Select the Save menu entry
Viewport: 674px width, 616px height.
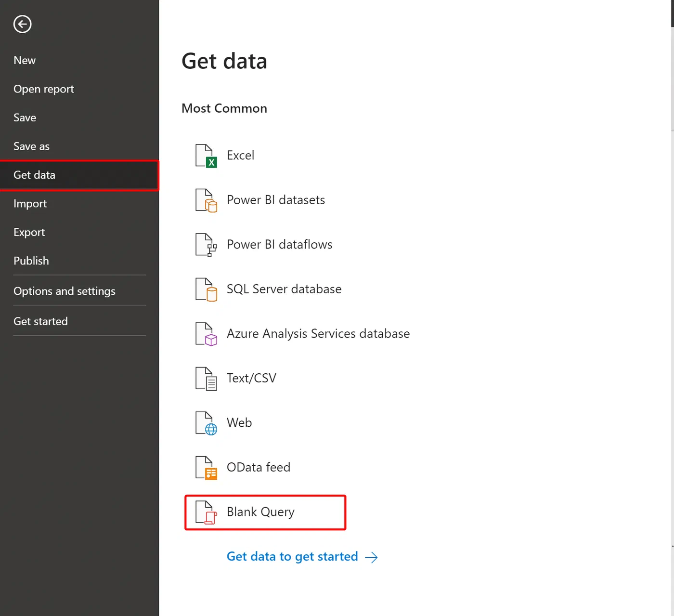click(x=25, y=118)
